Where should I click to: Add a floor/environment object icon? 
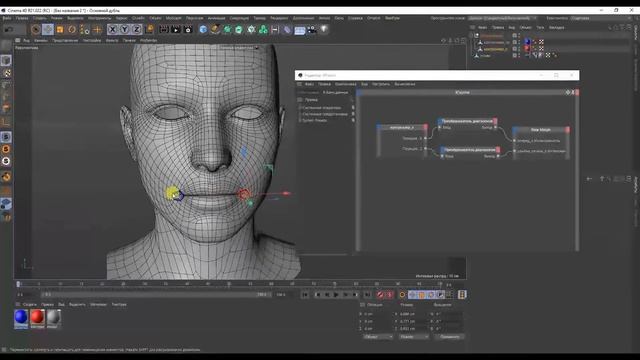point(300,30)
